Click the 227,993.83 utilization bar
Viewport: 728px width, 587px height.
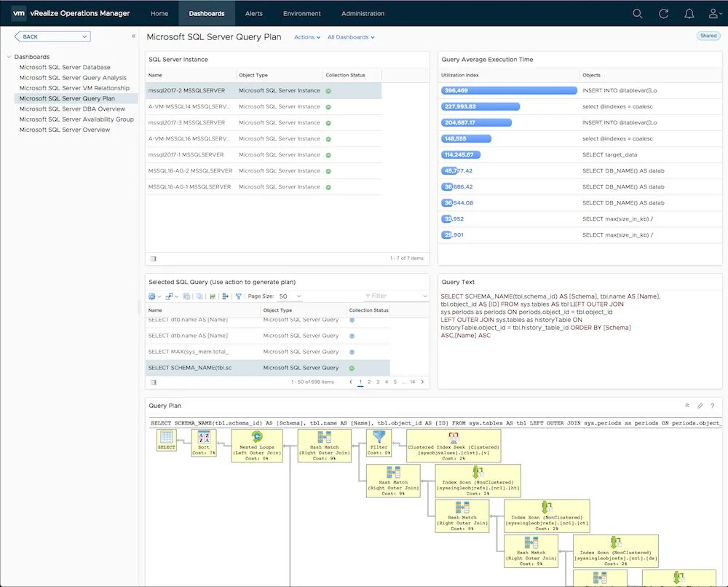click(x=480, y=106)
